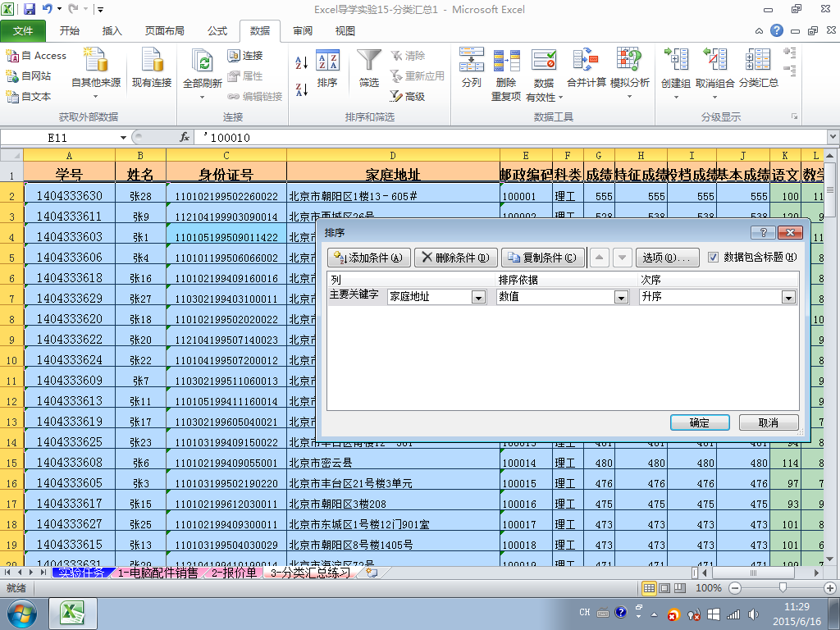Open outline (分级显示) dialog launcher

coord(794,116)
